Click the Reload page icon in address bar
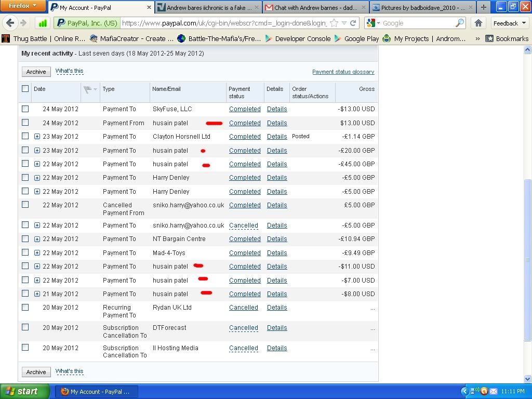This screenshot has width=532, height=399. point(353,23)
